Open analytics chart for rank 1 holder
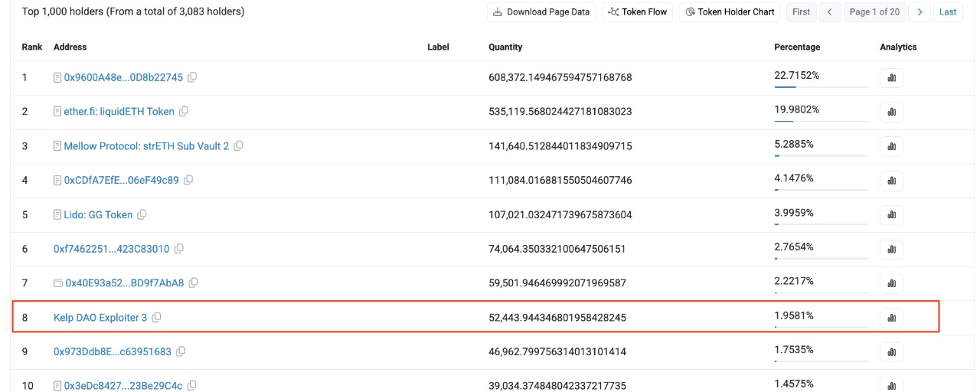This screenshot has width=980, height=392. coord(891,78)
